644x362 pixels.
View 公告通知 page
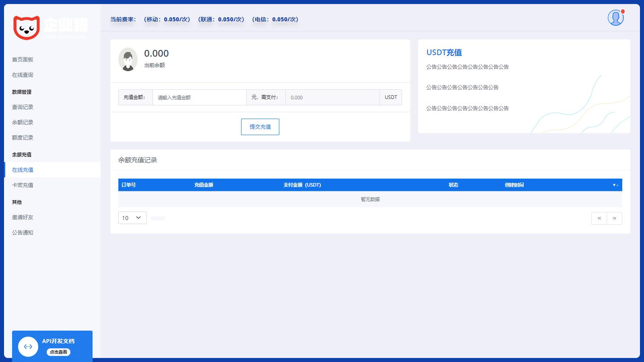coord(23,232)
